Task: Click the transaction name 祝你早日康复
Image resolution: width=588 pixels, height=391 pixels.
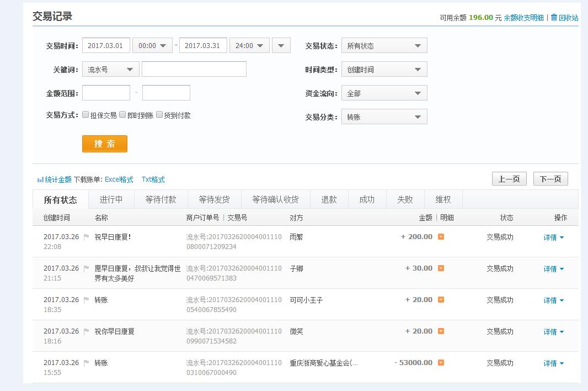Action: pos(114,332)
